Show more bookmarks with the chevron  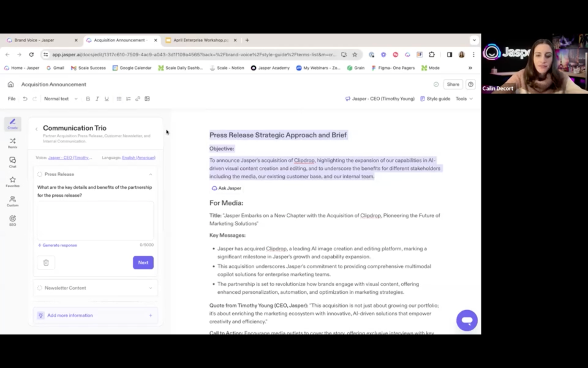(x=470, y=68)
